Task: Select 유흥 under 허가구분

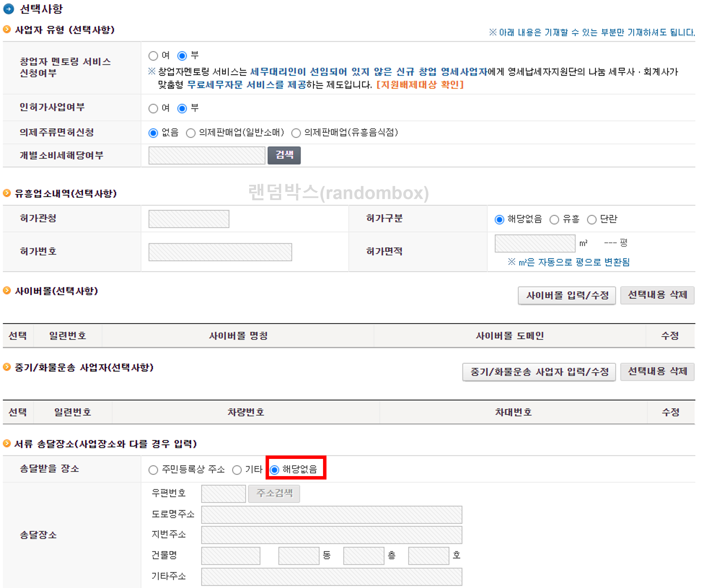Action: click(555, 220)
